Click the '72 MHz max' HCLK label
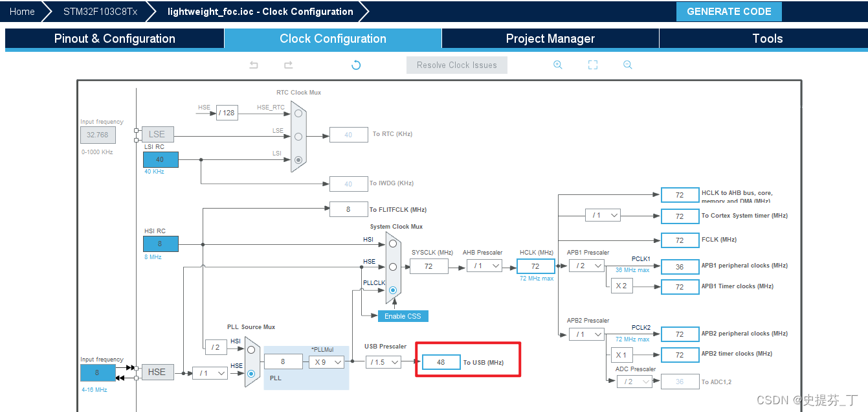 coord(537,278)
